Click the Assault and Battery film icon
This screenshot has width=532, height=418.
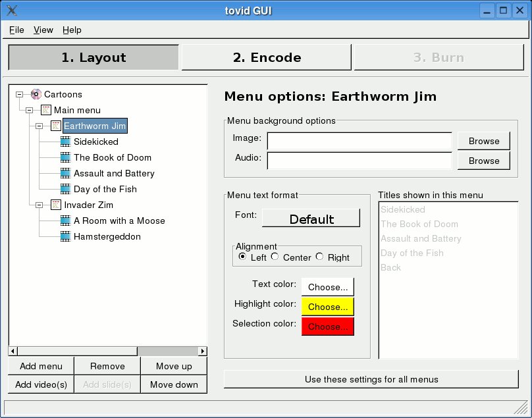65,173
